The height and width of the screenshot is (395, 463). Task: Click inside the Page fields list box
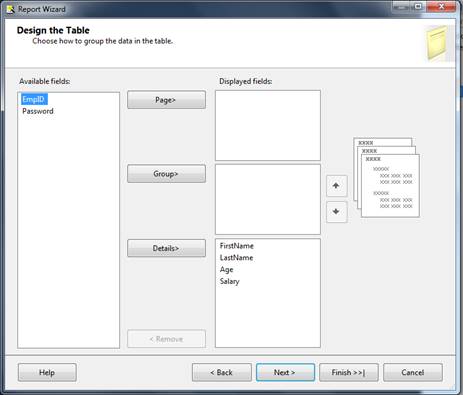click(268, 125)
